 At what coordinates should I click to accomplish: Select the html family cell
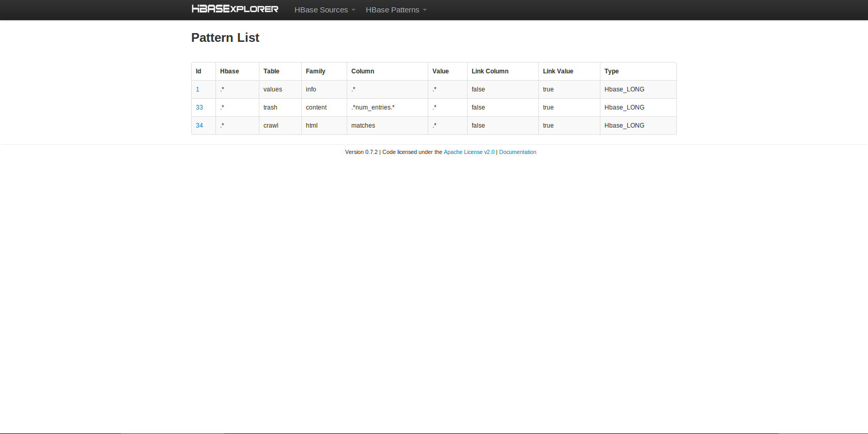[312, 126]
